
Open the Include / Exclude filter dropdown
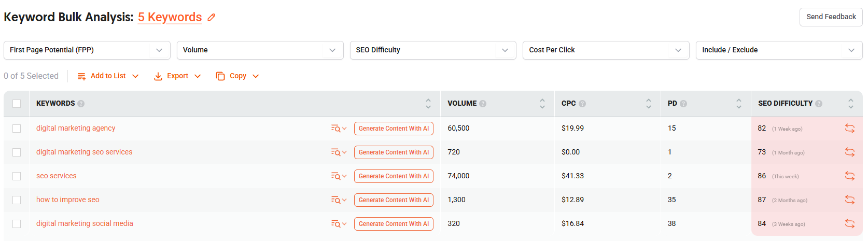[779, 50]
